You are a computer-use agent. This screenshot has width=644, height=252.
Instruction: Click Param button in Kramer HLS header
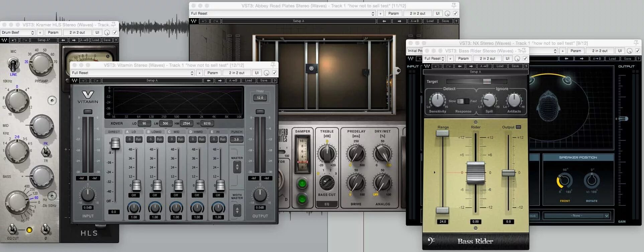(53, 32)
